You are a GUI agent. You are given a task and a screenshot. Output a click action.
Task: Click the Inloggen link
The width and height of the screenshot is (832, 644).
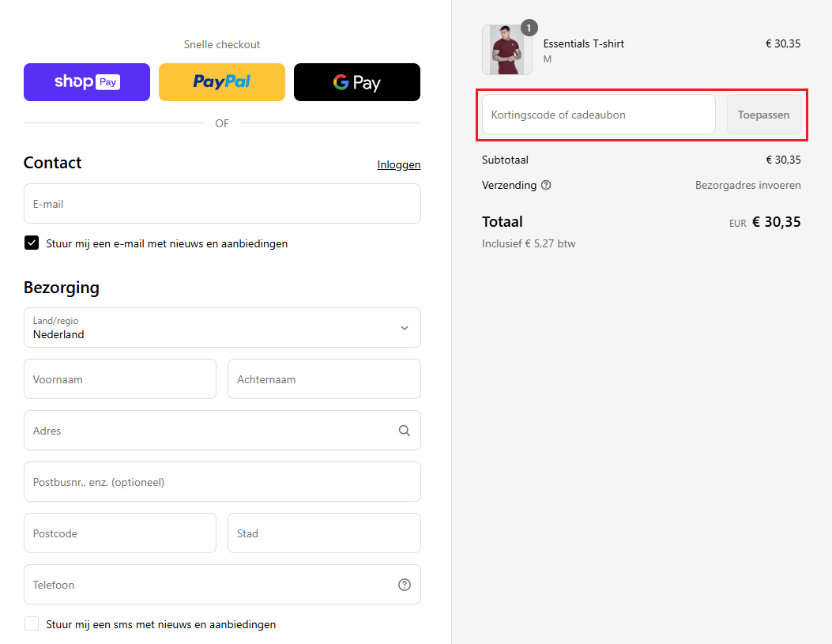(x=398, y=164)
